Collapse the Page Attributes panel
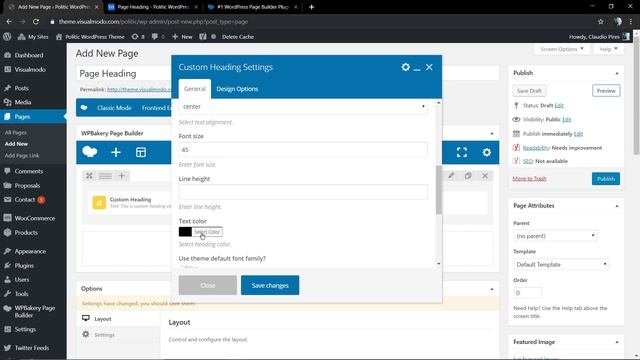640x360 pixels. pyautogui.click(x=617, y=206)
